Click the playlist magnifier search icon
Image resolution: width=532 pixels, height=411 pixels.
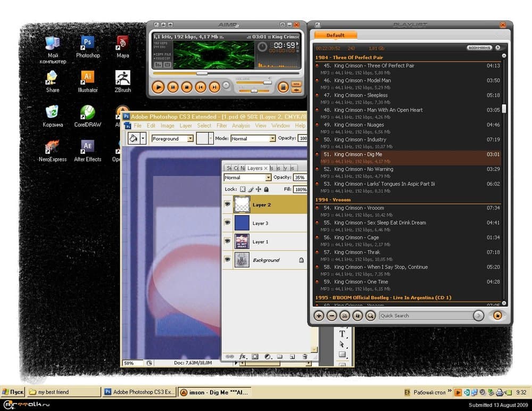(x=370, y=316)
